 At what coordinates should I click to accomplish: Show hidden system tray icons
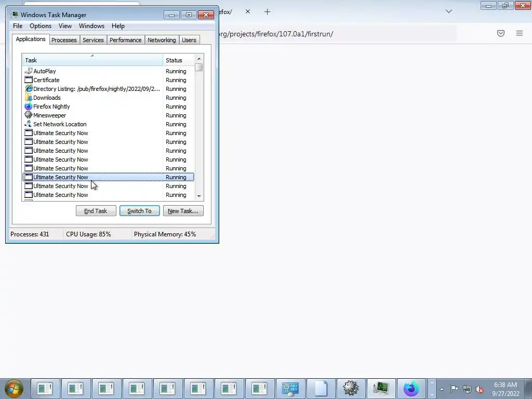(x=442, y=389)
